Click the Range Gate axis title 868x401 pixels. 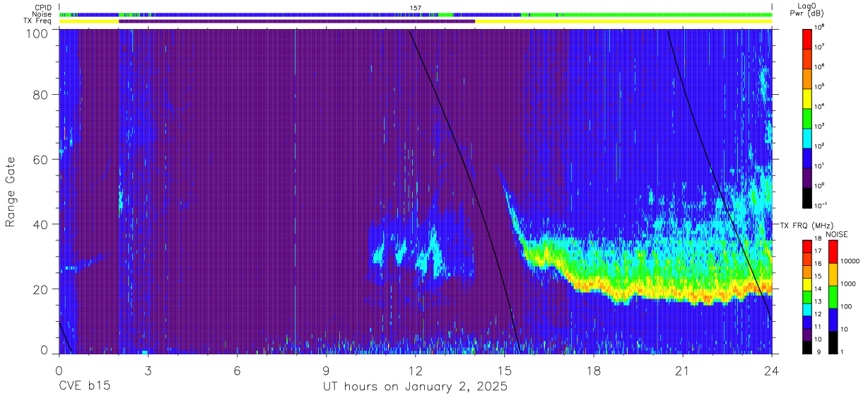pyautogui.click(x=11, y=192)
